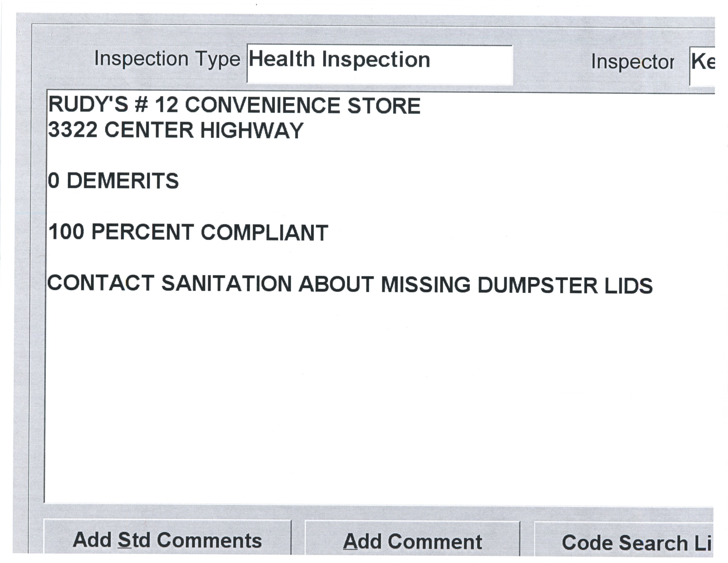
Task: Click the street number 3322
Action: click(x=73, y=129)
